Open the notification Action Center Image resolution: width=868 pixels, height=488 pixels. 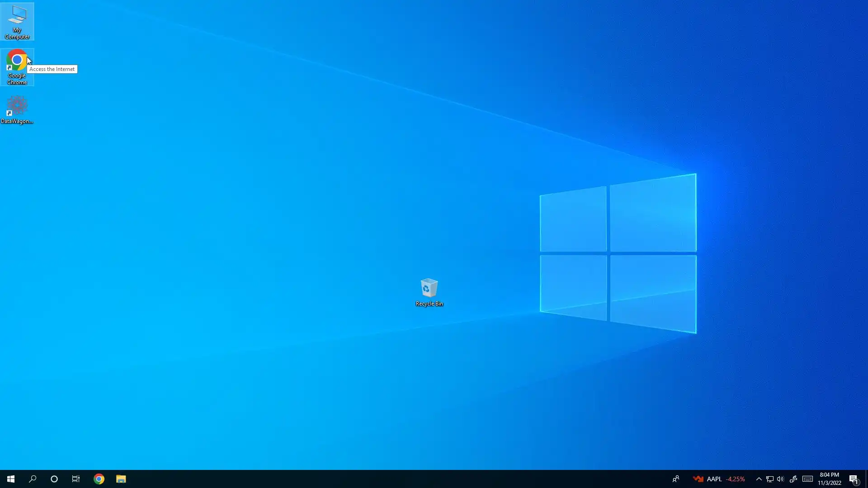(x=854, y=479)
